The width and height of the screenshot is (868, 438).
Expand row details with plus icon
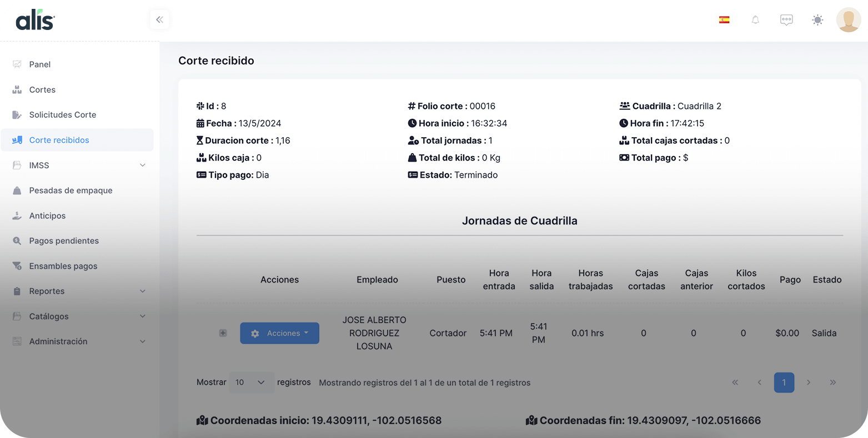[x=223, y=333]
